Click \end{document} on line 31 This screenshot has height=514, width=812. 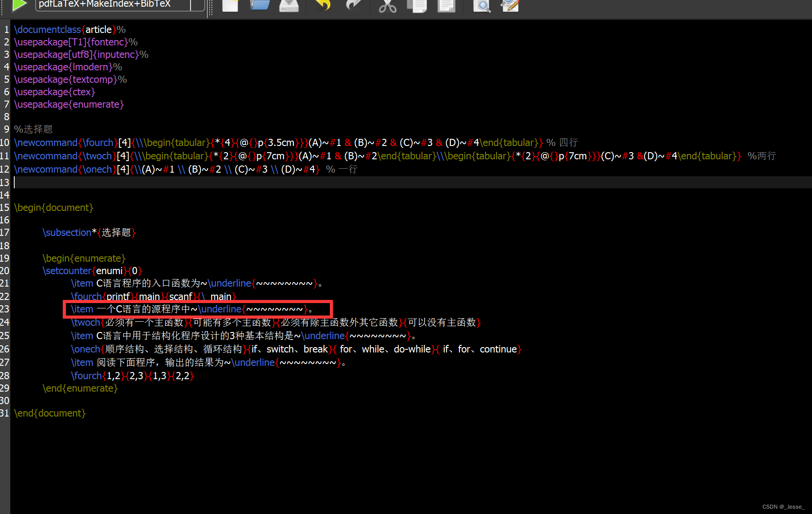pos(50,413)
